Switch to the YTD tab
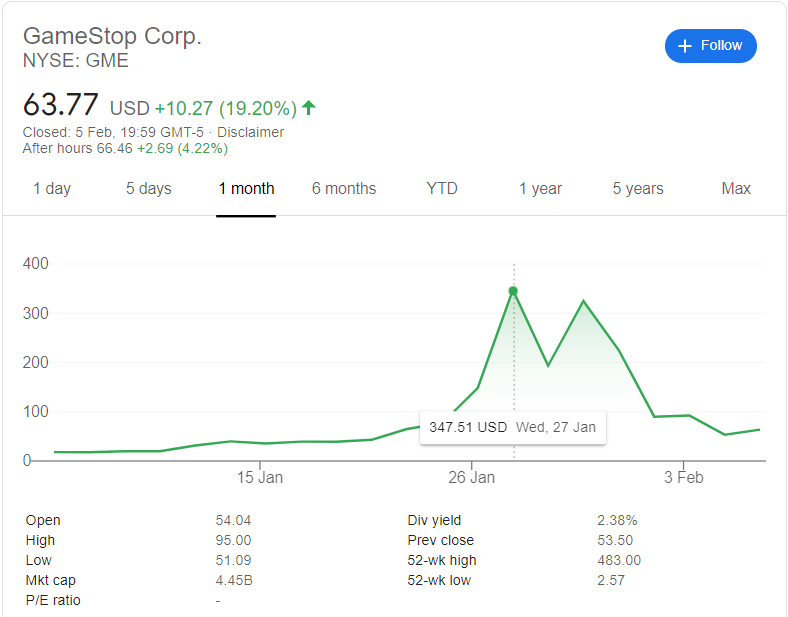This screenshot has width=788, height=617. [x=442, y=188]
